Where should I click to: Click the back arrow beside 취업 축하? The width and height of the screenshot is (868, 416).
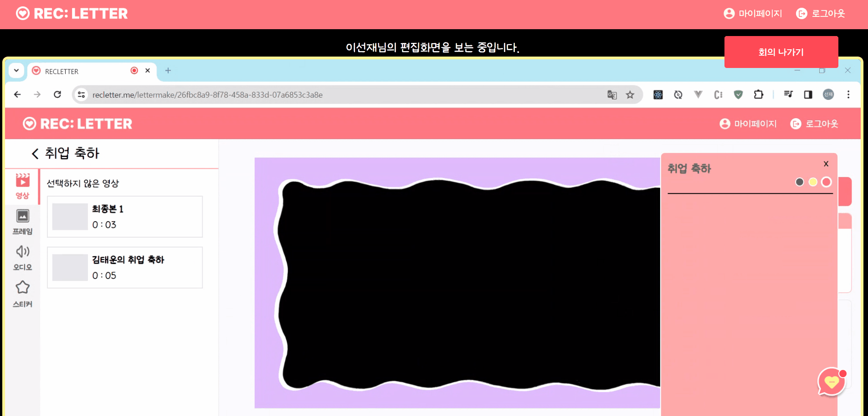[35, 153]
